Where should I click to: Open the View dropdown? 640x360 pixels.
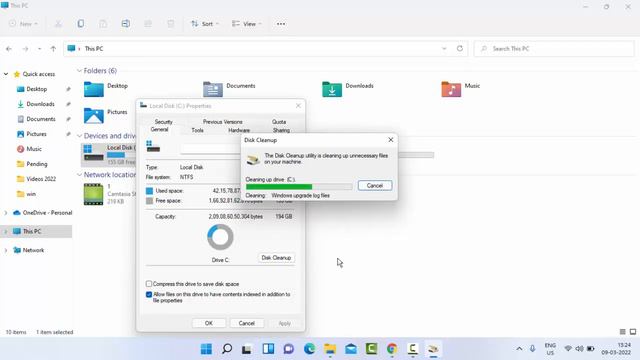pyautogui.click(x=247, y=24)
